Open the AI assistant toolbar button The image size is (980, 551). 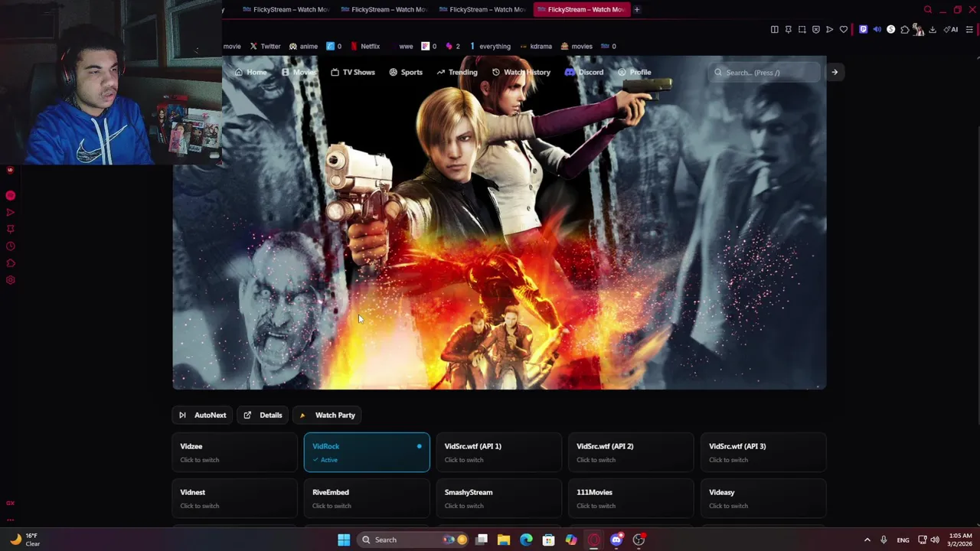tap(951, 30)
